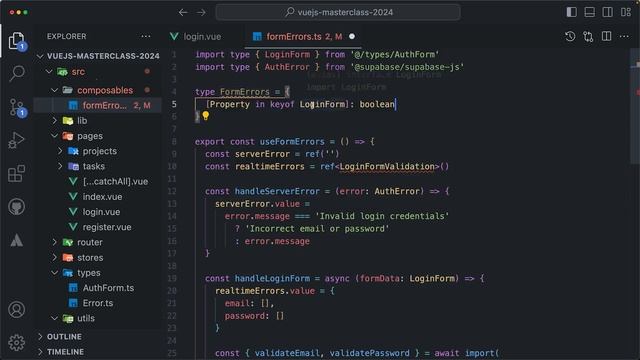
Task: Open Run and Debug view
Action: point(16,140)
